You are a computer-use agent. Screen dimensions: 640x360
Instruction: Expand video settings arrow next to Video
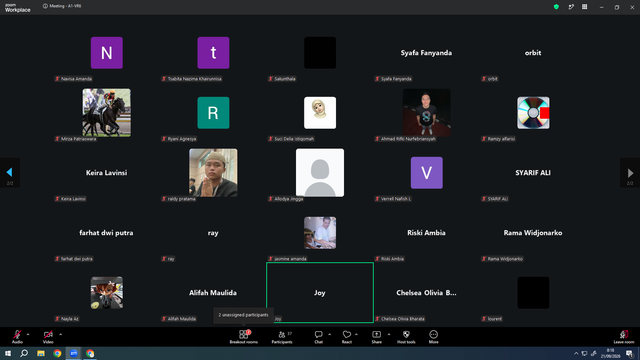coord(60,334)
